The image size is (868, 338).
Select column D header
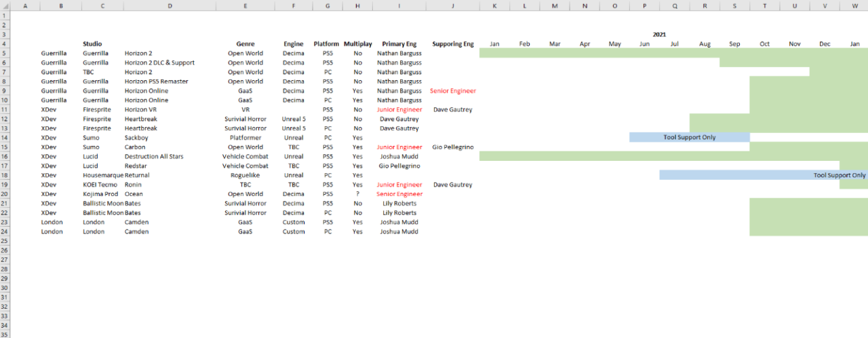(170, 5)
